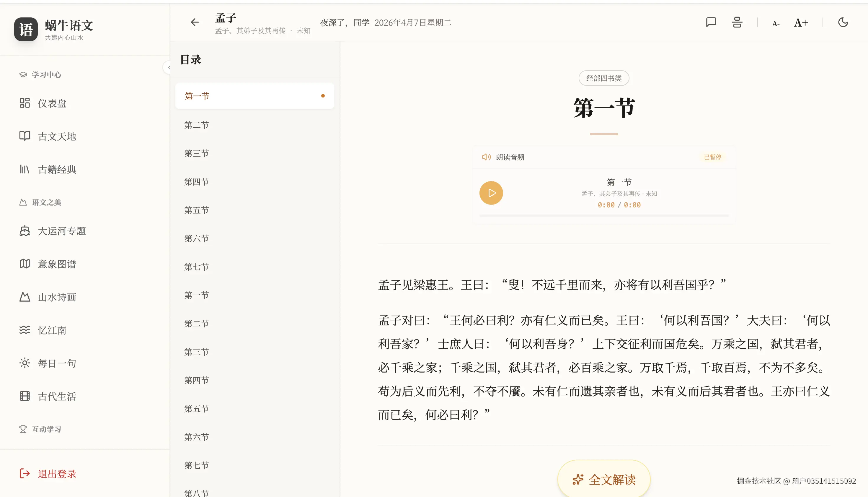Seek position on the audio progress bar
This screenshot has height=497, width=868.
[604, 215]
